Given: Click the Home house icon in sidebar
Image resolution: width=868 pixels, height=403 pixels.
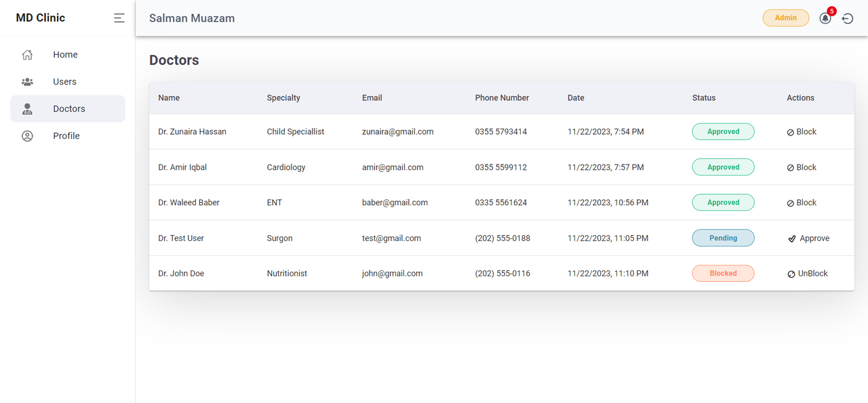Looking at the screenshot, I should click(27, 55).
